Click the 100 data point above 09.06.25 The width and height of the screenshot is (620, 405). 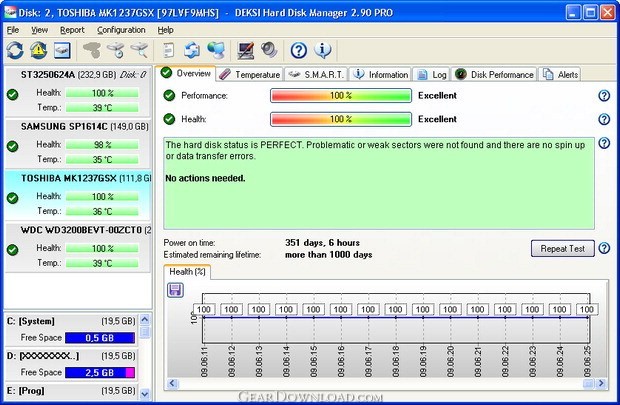click(587, 309)
